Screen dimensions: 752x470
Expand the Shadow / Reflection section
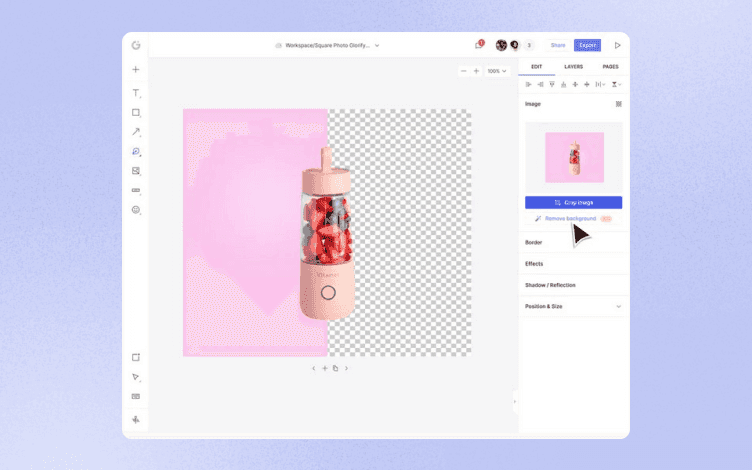(574, 285)
